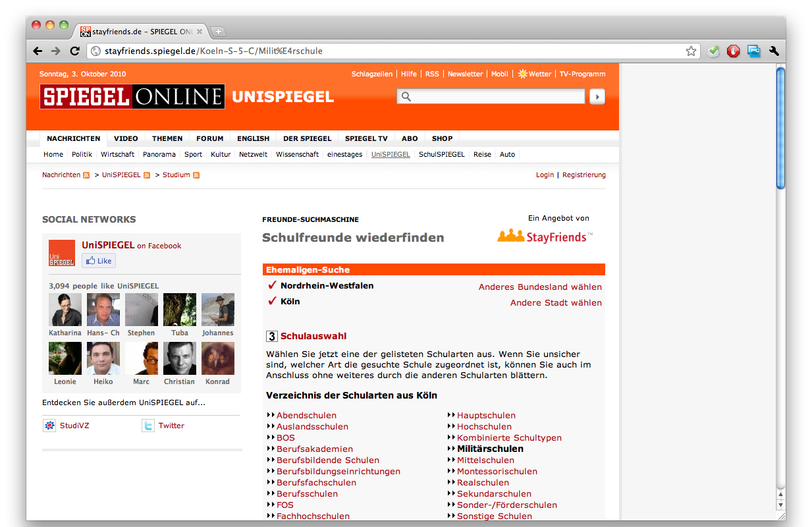
Task: Open the SPIEGEL TV tab
Action: [367, 138]
